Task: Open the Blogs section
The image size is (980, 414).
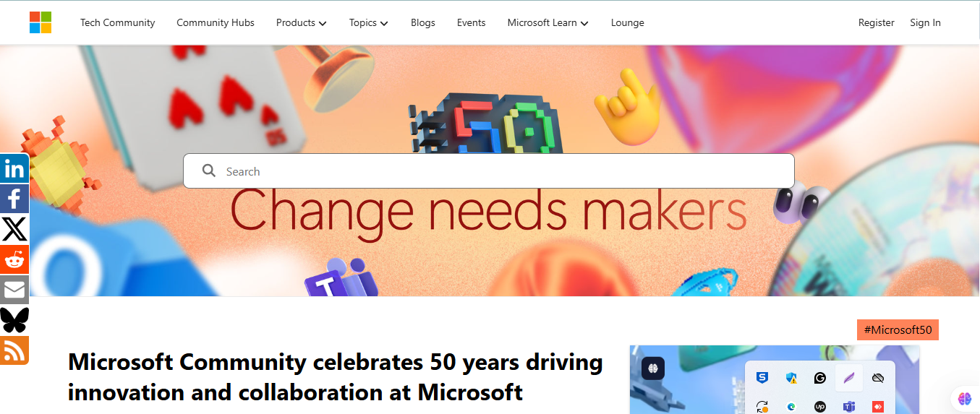Action: (x=423, y=22)
